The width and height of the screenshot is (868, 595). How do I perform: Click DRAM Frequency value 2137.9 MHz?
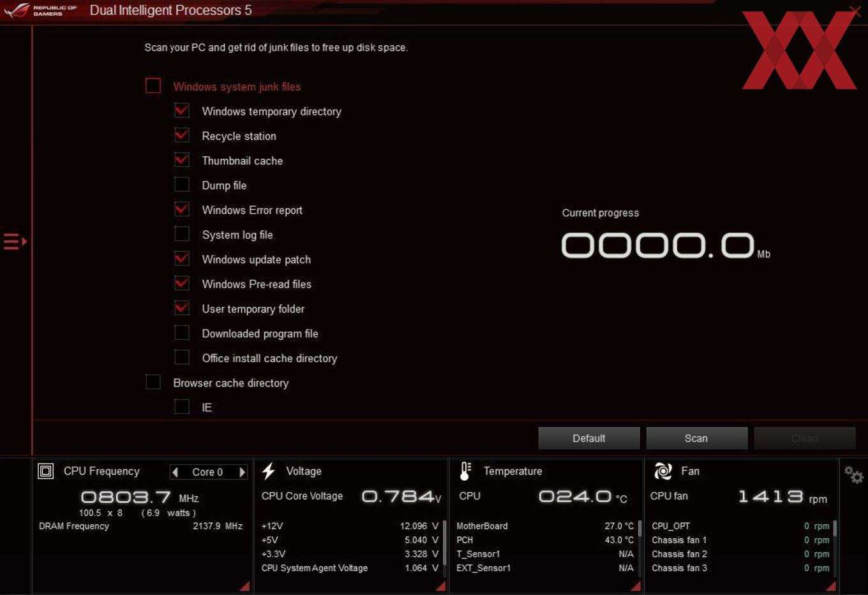218,526
